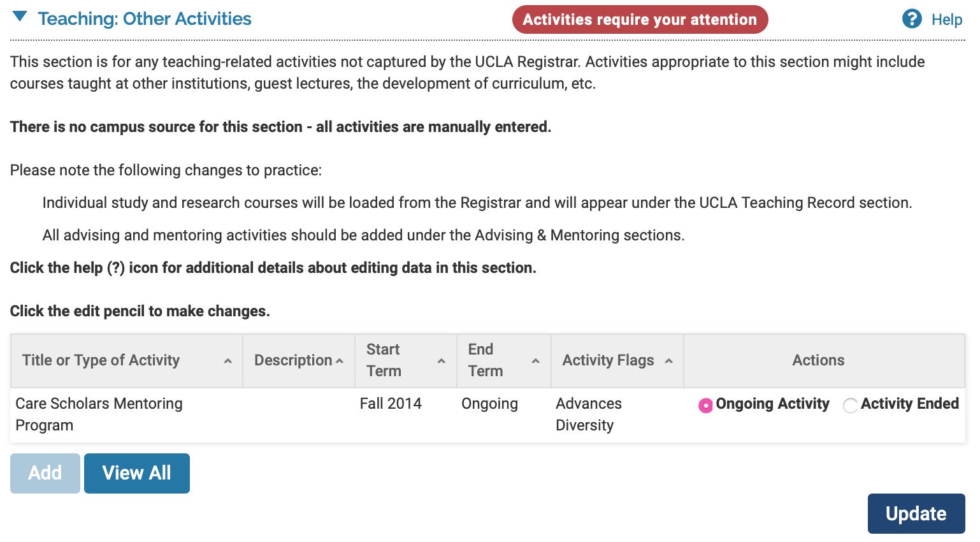This screenshot has width=980, height=542.
Task: Click the Actions column header
Action: click(818, 360)
